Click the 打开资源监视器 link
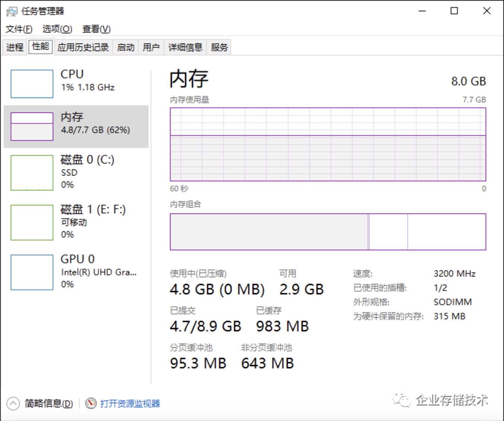 [x=130, y=403]
